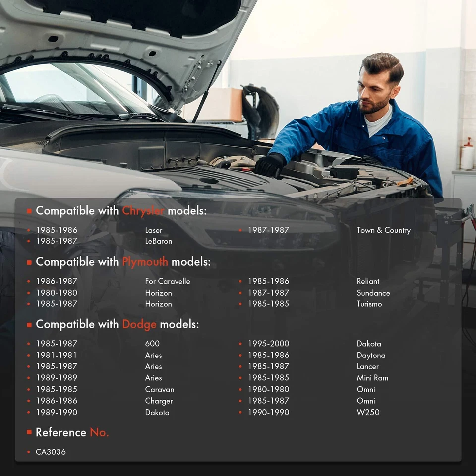Click the "Mini Ram" model name
476x476 pixels.
(x=372, y=378)
